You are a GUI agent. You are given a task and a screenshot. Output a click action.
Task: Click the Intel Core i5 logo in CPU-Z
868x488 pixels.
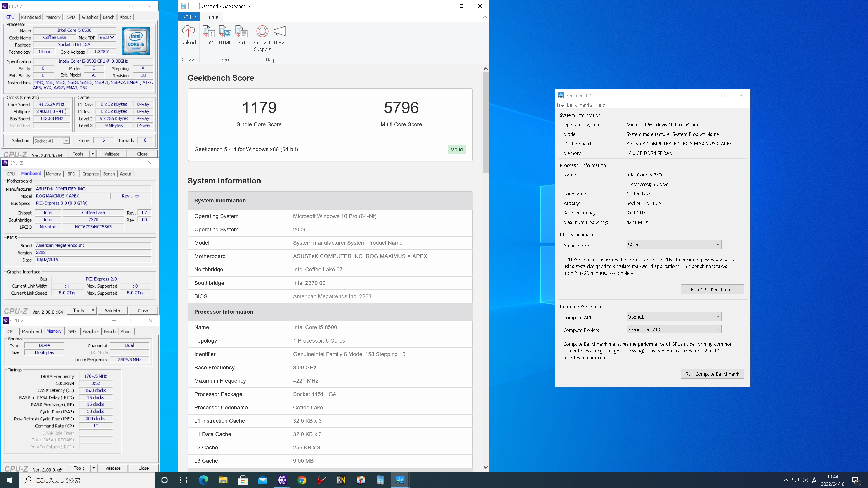pos(136,41)
